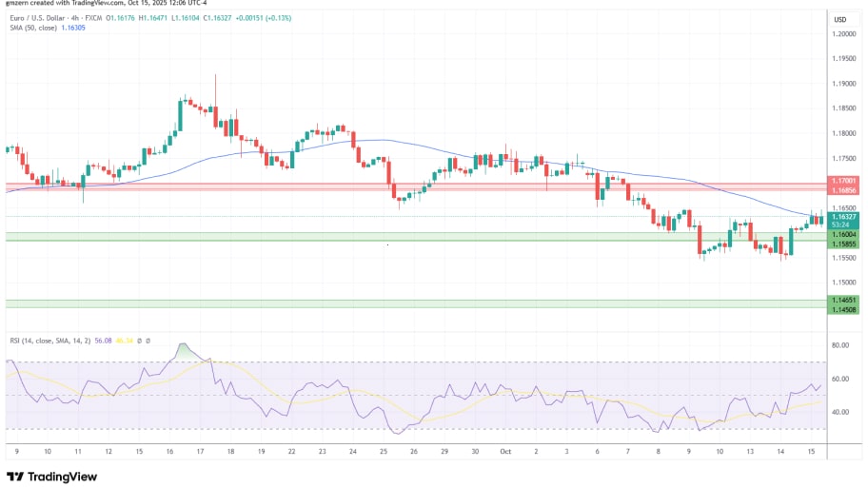The width and height of the screenshot is (868, 488).
Task: Select the red resistance zone near 1.17
Action: tap(409, 185)
